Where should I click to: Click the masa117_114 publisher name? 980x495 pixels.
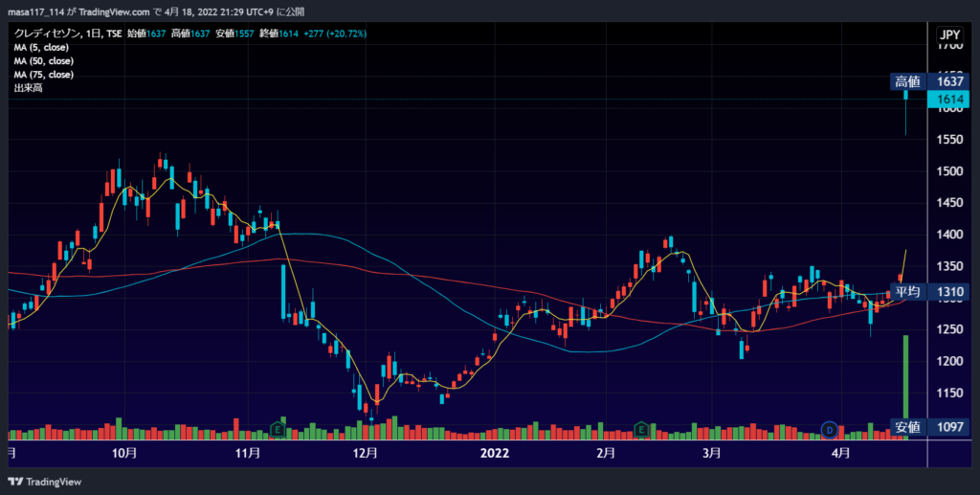coord(35,11)
